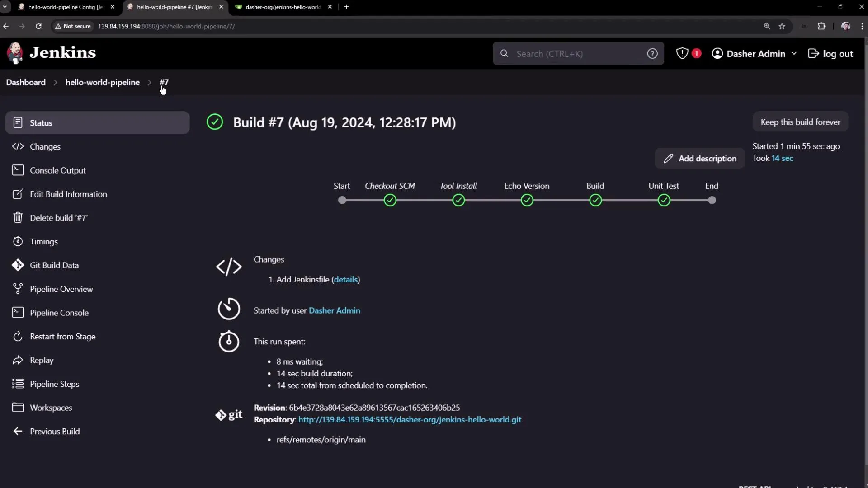This screenshot has height=488, width=868.
Task: Expand the Dasher Admin account dropdown
Action: 794,53
